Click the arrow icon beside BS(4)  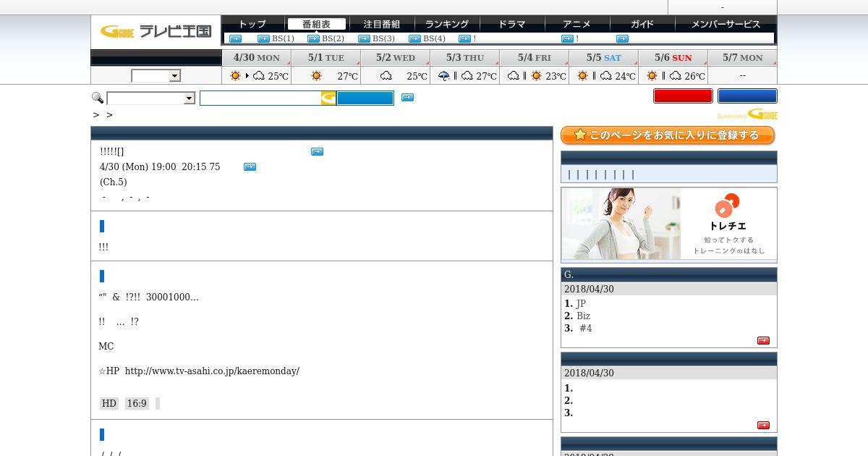click(414, 38)
